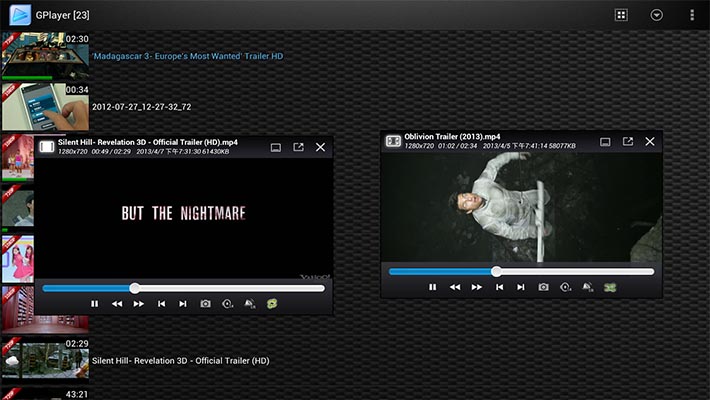
Task: Open Madagascar 3 trailer list item
Action: (x=187, y=56)
